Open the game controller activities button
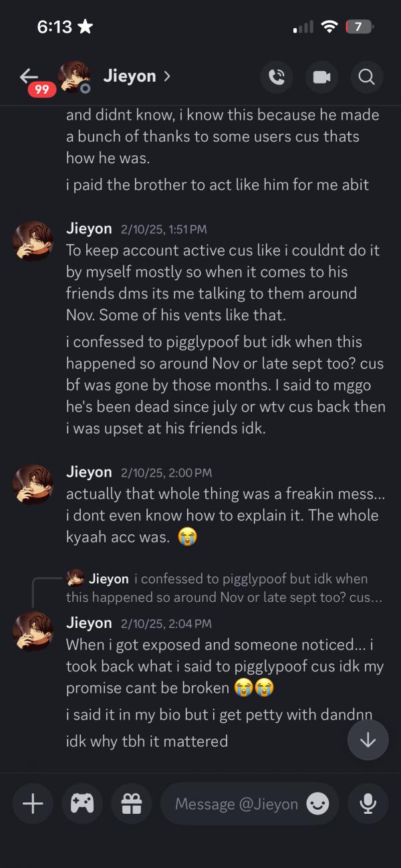This screenshot has height=868, width=401. (x=82, y=803)
